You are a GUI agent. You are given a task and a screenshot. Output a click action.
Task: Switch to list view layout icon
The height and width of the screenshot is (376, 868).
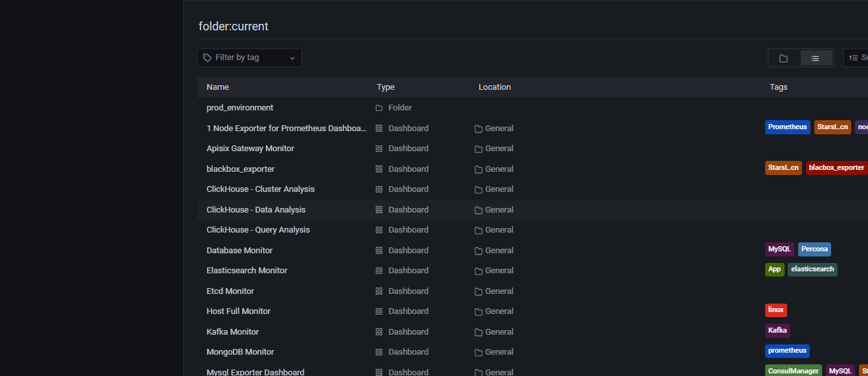[x=816, y=58]
